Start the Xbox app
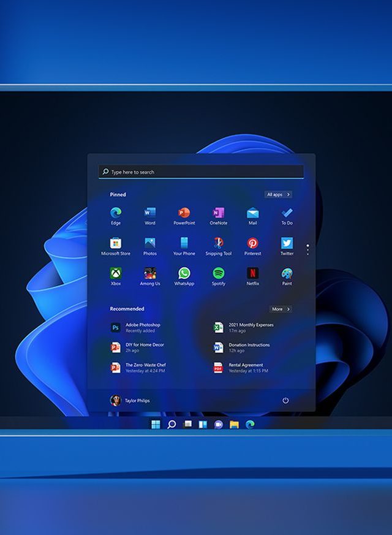392x535 pixels. pos(116,274)
